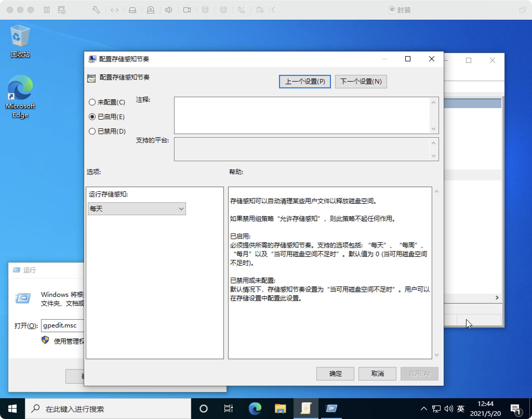Viewport: 532px width, 419px height.
Task: Click the Cortana circle icon
Action: (x=203, y=409)
